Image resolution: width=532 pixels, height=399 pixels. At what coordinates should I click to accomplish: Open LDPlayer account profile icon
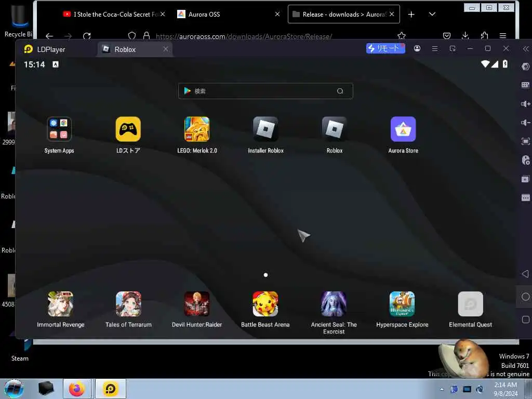pyautogui.click(x=417, y=48)
